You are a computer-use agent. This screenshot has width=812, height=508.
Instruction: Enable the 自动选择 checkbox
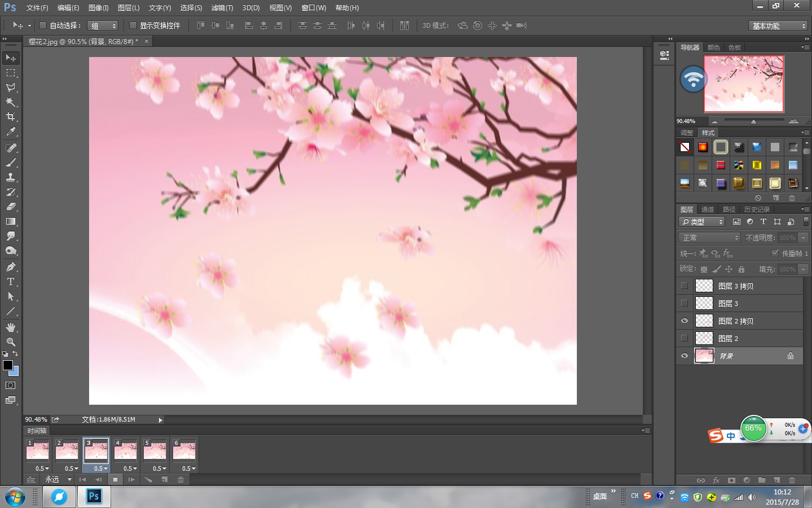pyautogui.click(x=42, y=25)
